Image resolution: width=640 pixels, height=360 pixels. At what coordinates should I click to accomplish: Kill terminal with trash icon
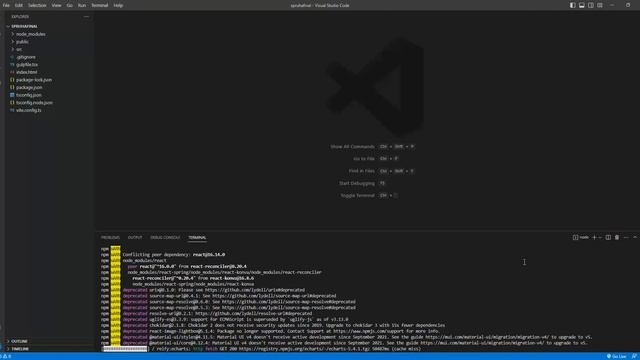coord(617,237)
